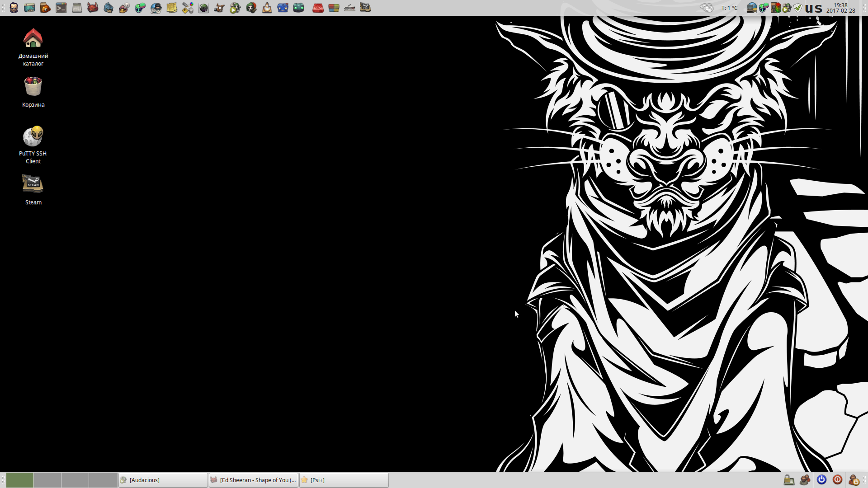Open Steam launcher in top panel
868x488 pixels.
(x=365, y=8)
